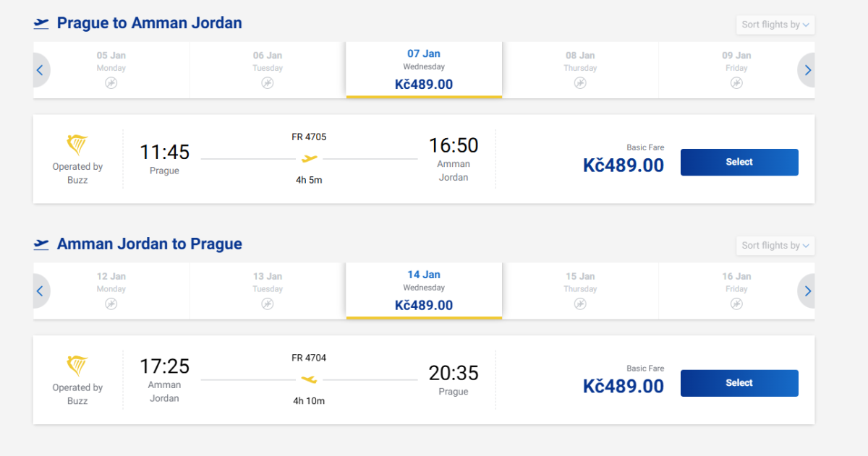
Task: Click the yellow plane icon on FR 4705
Action: tap(310, 159)
